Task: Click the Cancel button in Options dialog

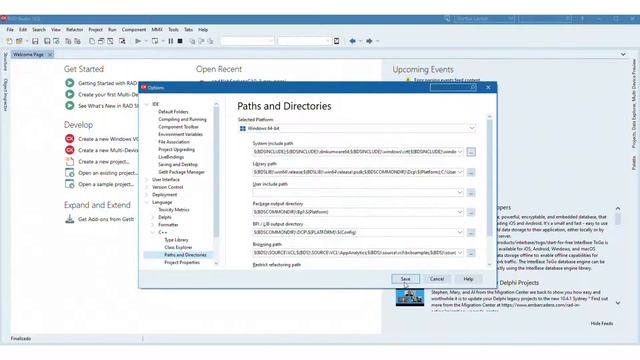Action: point(437,279)
